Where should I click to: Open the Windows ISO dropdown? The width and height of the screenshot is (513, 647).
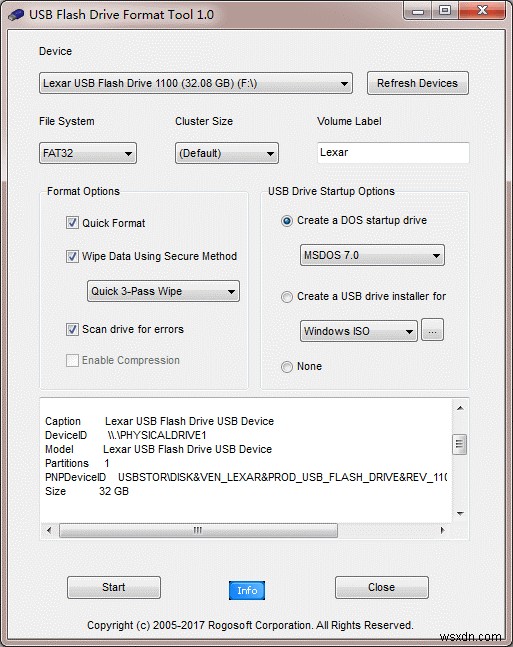pos(358,331)
